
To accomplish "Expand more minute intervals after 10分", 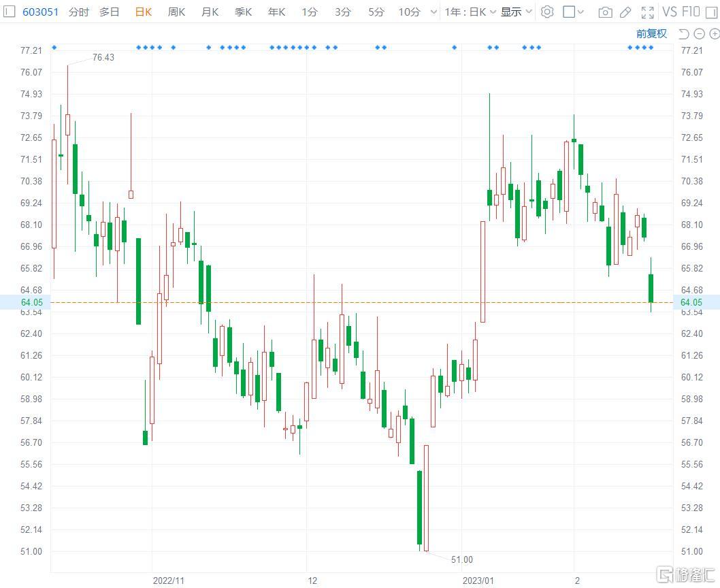I will tap(434, 12).
